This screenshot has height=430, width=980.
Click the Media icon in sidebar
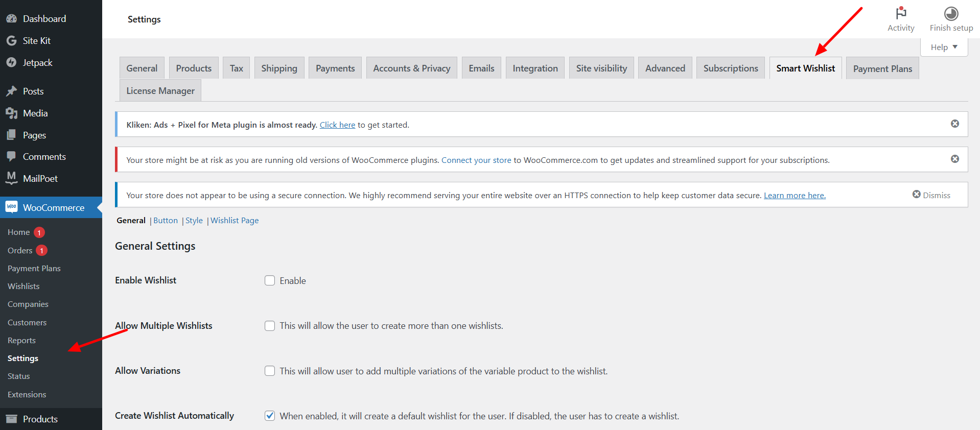11,113
